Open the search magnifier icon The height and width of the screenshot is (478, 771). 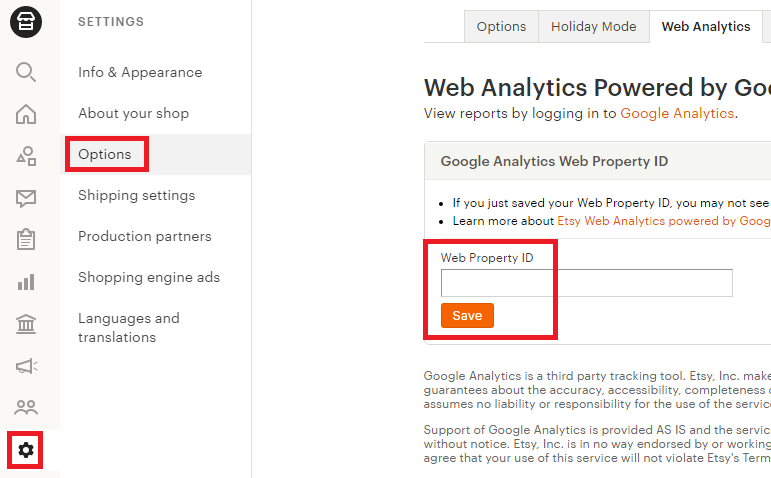[x=26, y=72]
